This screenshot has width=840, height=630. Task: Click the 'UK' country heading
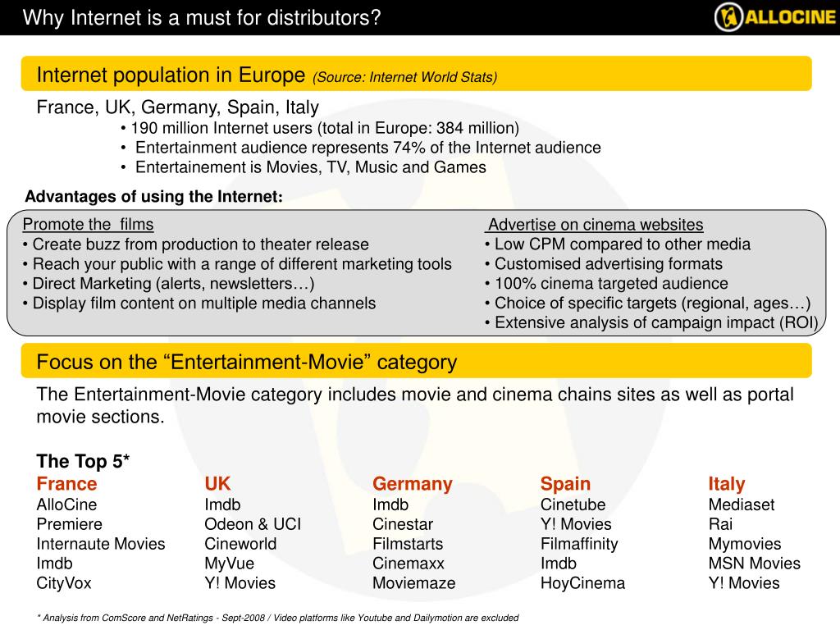tap(217, 484)
